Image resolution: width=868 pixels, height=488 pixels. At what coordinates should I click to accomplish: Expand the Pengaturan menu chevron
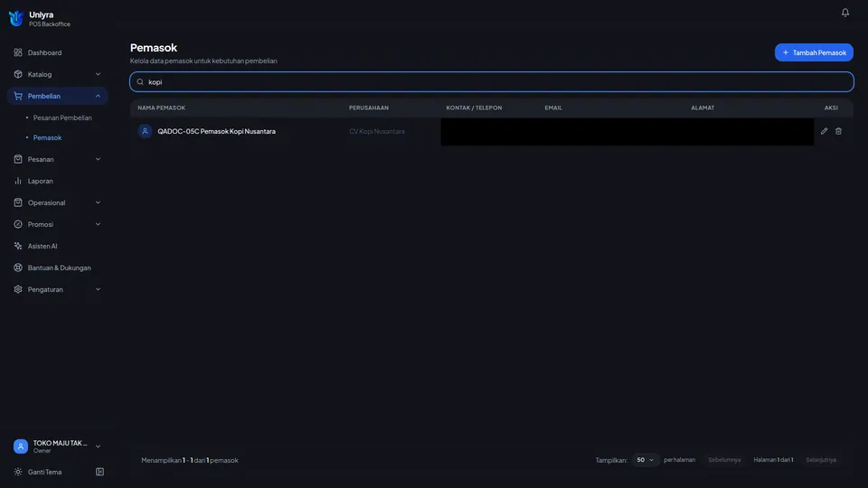98,289
